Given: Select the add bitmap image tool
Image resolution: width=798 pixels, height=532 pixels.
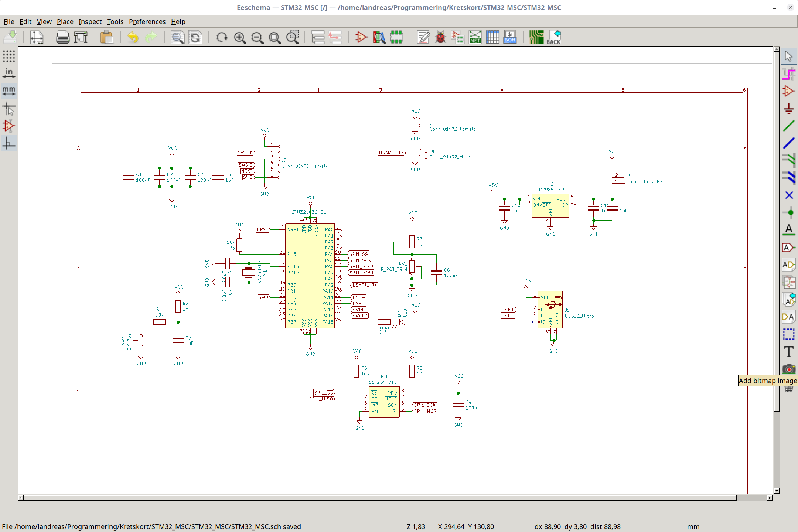Looking at the screenshot, I should click(789, 369).
